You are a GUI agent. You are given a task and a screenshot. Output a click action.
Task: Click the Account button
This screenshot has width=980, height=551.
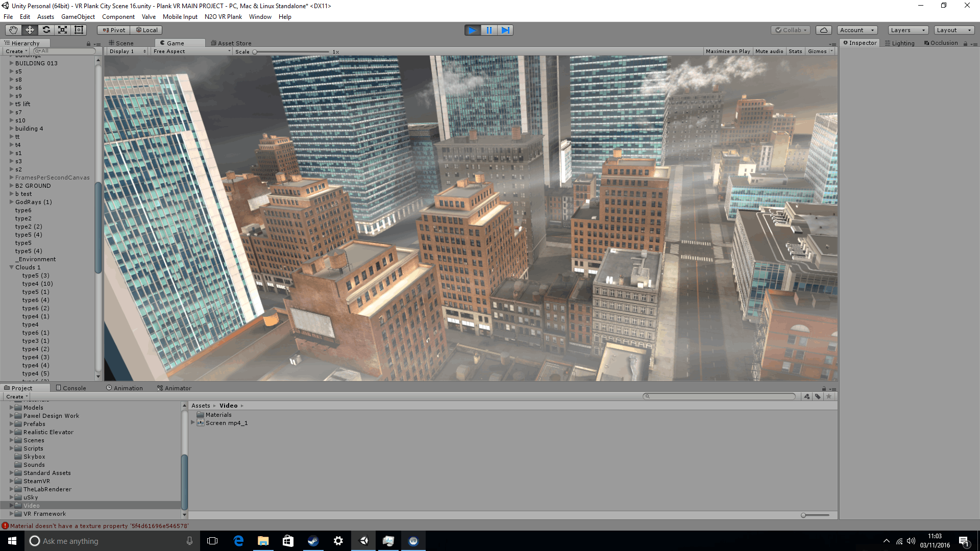point(857,30)
